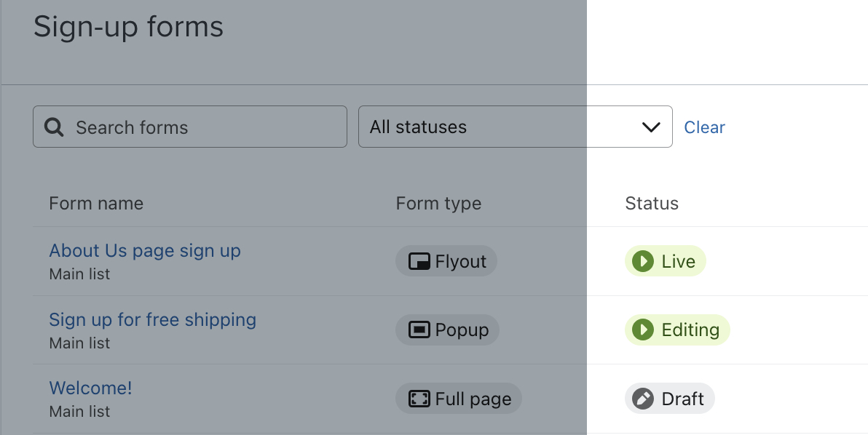868x435 pixels.
Task: Click the Draft status badge
Action: point(670,399)
